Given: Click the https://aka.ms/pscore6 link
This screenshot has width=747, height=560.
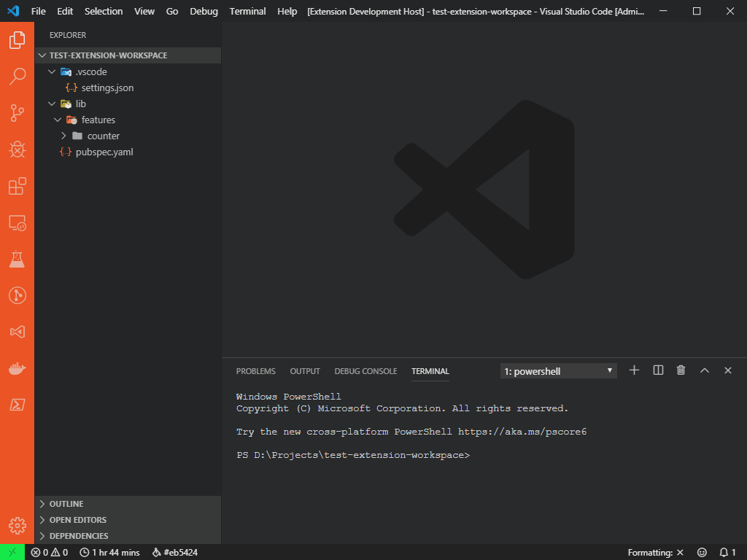Looking at the screenshot, I should point(522,432).
